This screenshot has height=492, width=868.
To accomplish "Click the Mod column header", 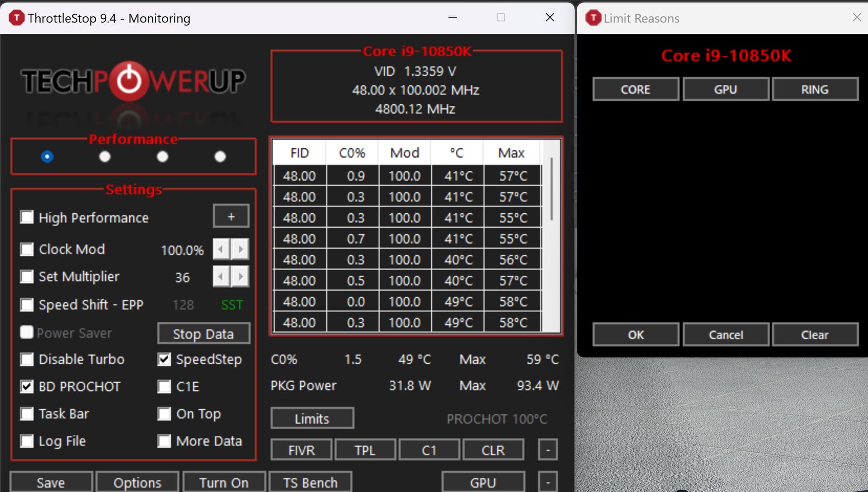I will 405,153.
